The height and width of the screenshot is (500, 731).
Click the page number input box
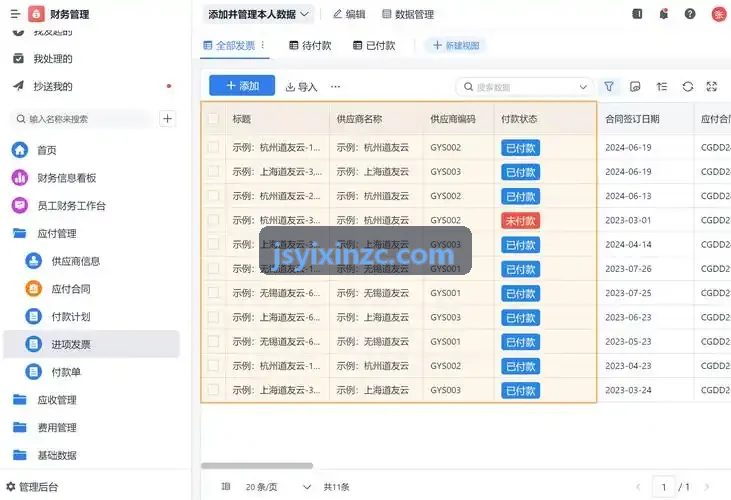click(x=664, y=487)
